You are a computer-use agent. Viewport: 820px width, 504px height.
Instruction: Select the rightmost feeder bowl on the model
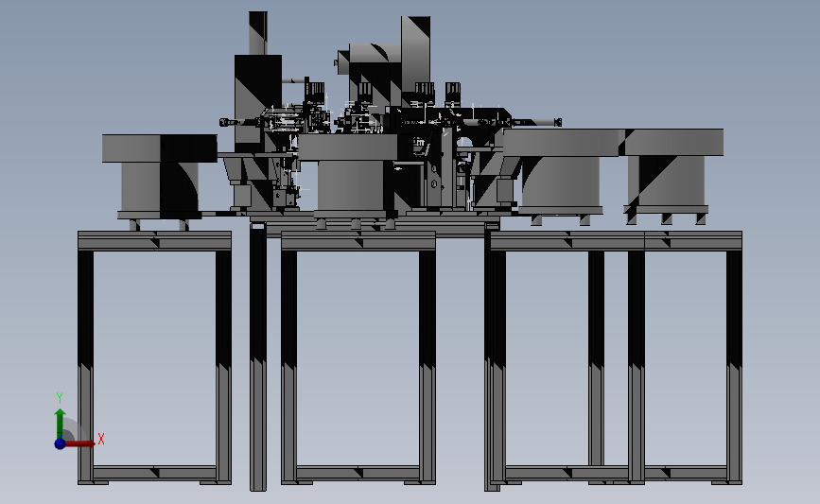pyautogui.click(x=674, y=142)
